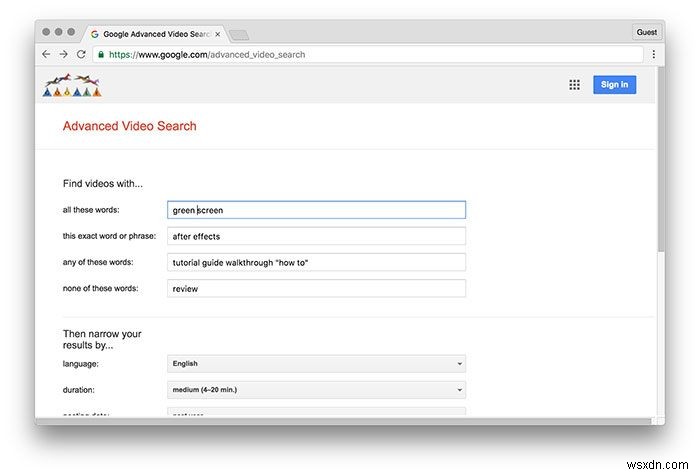The image size is (700, 475).
Task: Reload the page with refresh icon
Action: 81,54
